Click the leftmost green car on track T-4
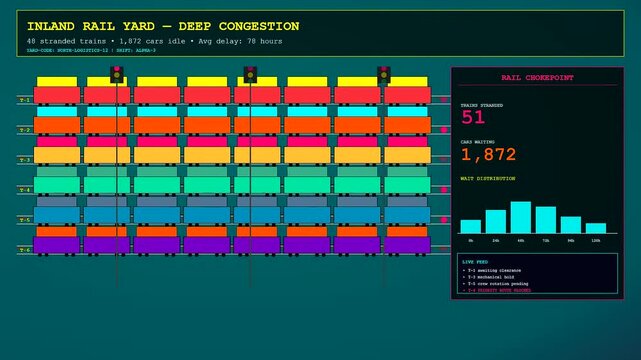This screenshot has width=641, height=360. (x=57, y=185)
